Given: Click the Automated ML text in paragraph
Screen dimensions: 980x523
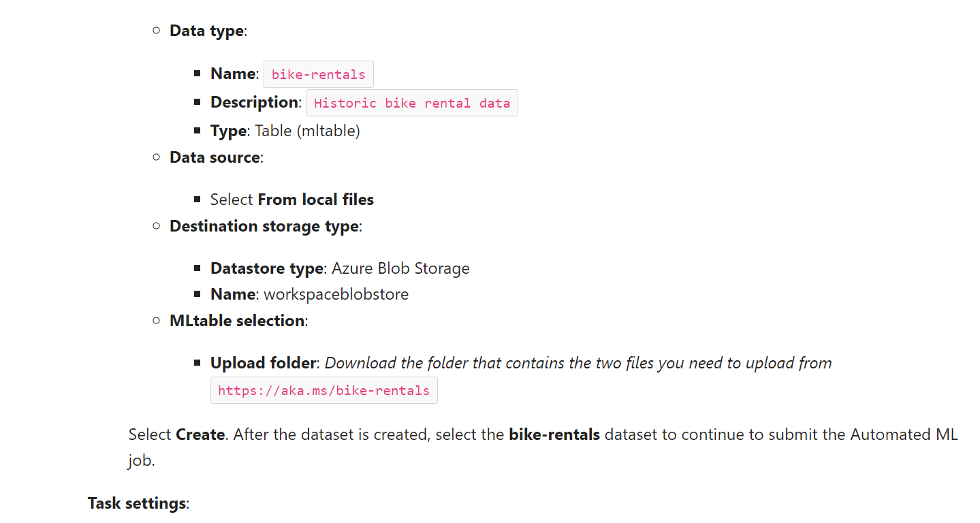Looking at the screenshot, I should tap(904, 434).
